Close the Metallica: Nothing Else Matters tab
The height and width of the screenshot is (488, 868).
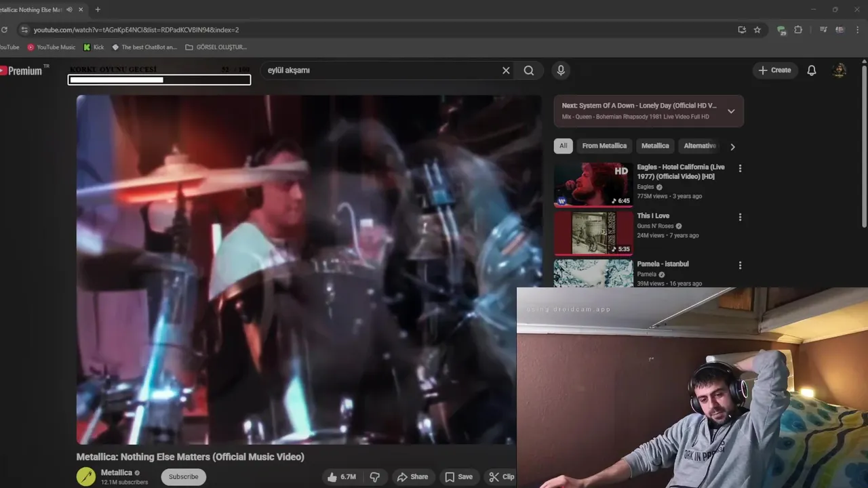pos(81,9)
